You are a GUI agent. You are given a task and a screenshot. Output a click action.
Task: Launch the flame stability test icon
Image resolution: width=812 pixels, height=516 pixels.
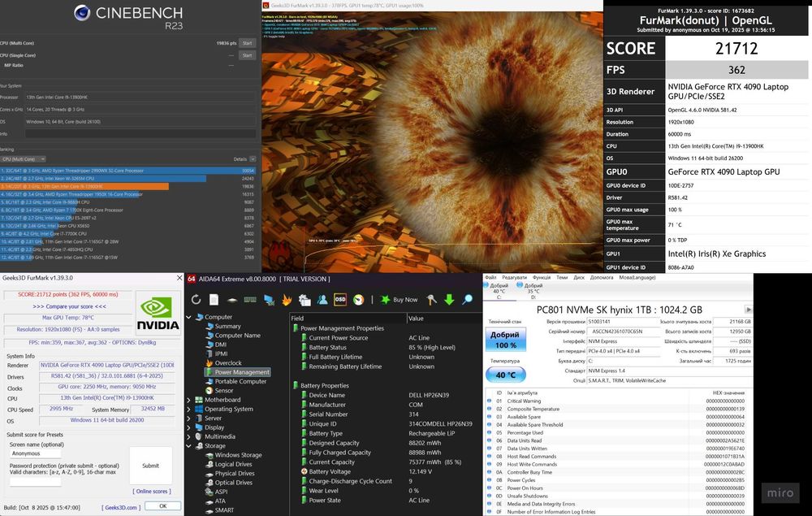tap(286, 300)
